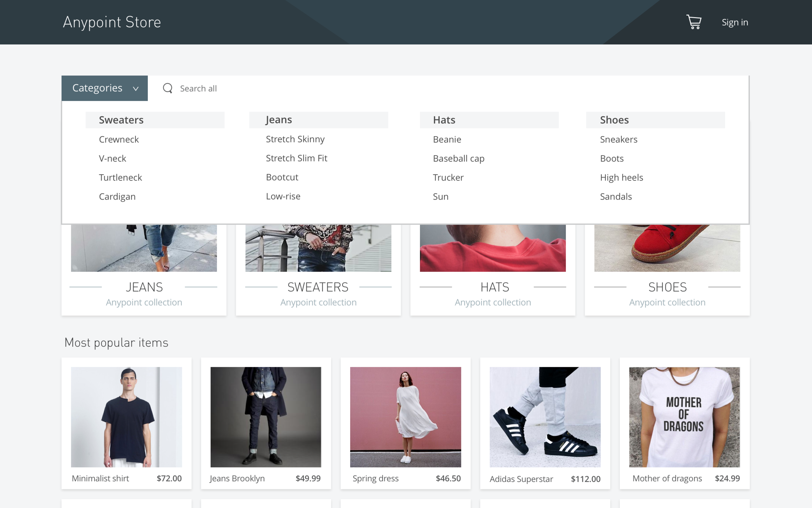Choose Cardigan under Sweaters

tap(117, 197)
